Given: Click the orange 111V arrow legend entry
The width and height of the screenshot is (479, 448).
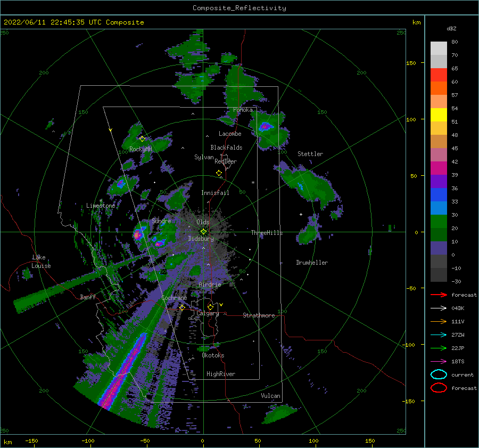Looking at the screenshot, I should (439, 321).
